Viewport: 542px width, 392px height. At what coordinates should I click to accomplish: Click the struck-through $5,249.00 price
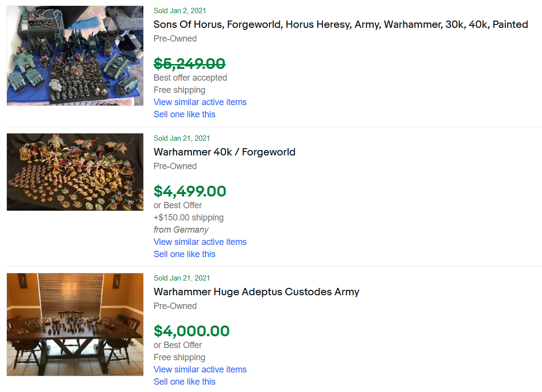(189, 64)
